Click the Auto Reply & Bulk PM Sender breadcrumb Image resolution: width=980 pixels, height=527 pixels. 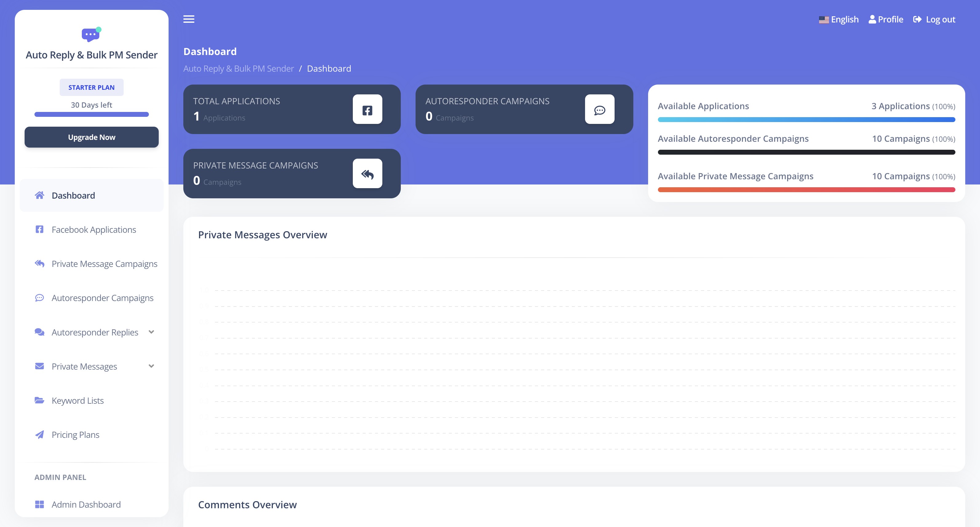pyautogui.click(x=238, y=69)
